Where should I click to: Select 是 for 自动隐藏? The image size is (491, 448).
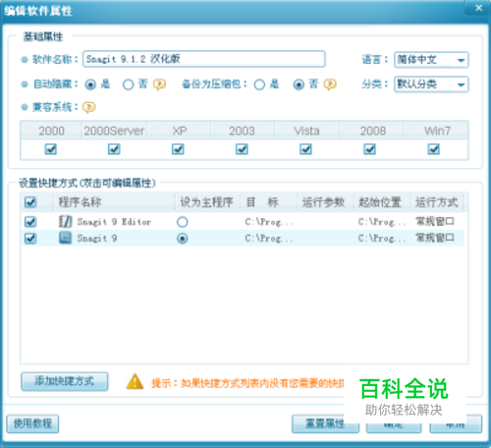pos(90,84)
